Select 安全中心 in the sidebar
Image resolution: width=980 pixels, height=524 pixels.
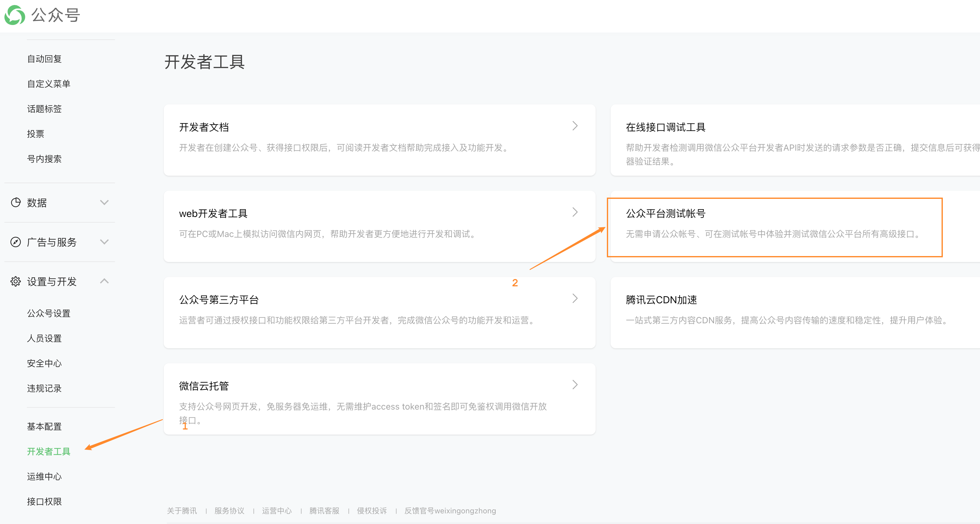coord(44,363)
